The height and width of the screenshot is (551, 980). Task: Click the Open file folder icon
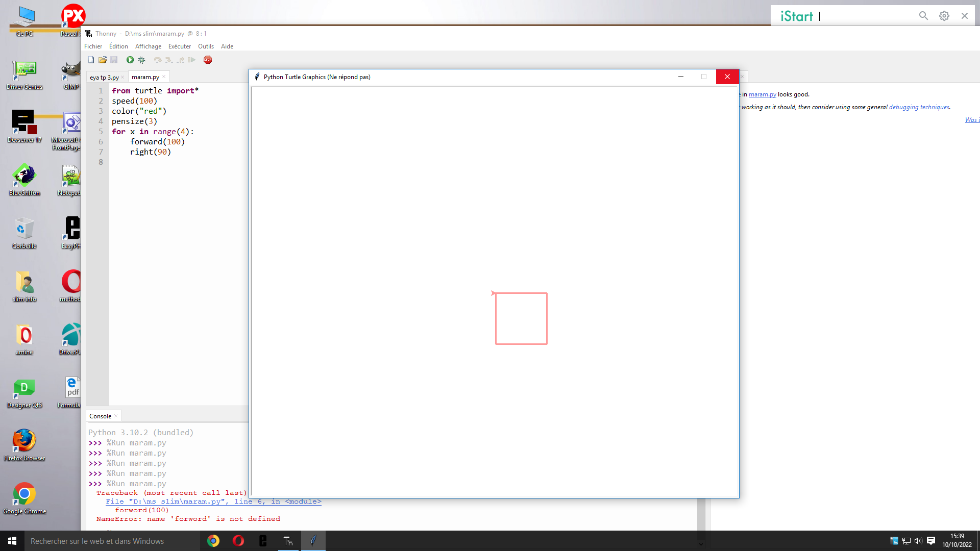[103, 60]
